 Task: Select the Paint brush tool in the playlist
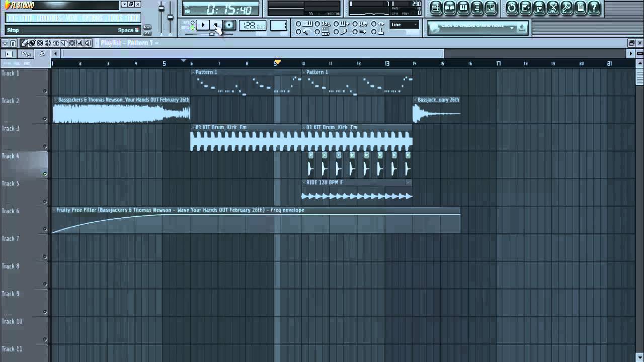pyautogui.click(x=32, y=43)
